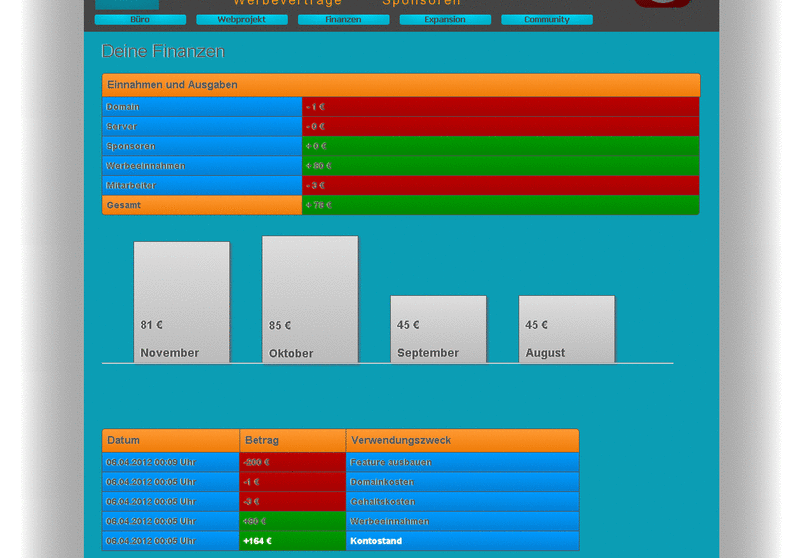Open the Community tab
Screen dimensions: 800x558
tap(547, 19)
